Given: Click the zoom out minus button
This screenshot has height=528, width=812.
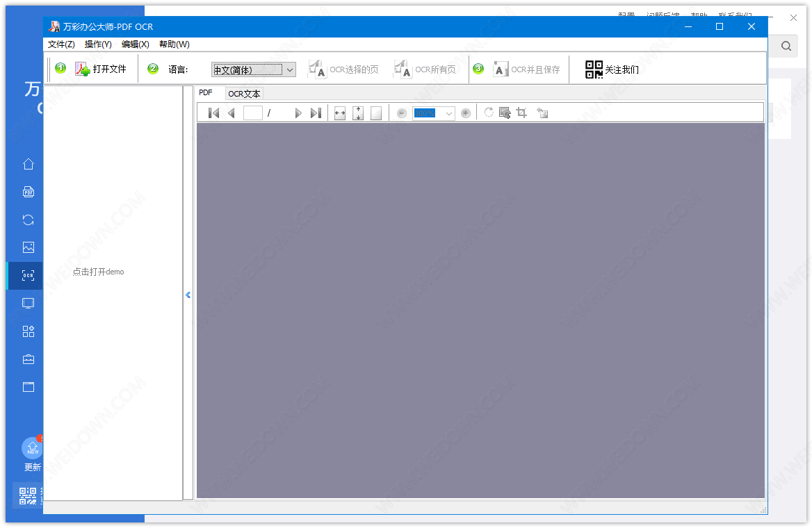Looking at the screenshot, I should [x=402, y=113].
